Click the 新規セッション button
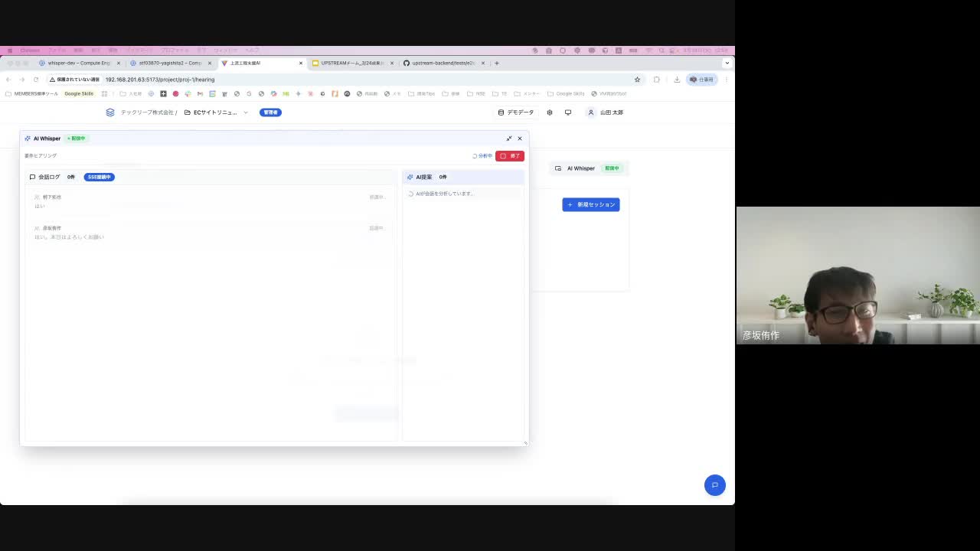This screenshot has width=980, height=551. point(590,204)
